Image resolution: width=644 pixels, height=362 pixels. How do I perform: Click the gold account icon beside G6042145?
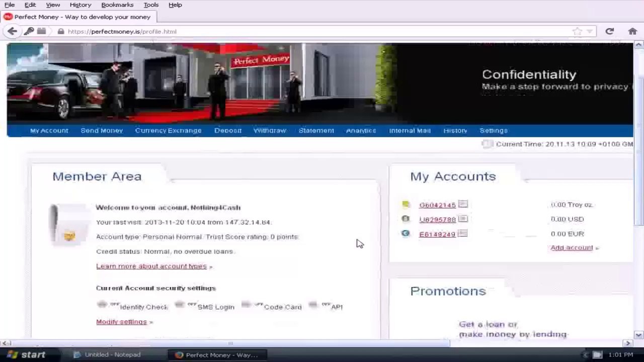[406, 204]
